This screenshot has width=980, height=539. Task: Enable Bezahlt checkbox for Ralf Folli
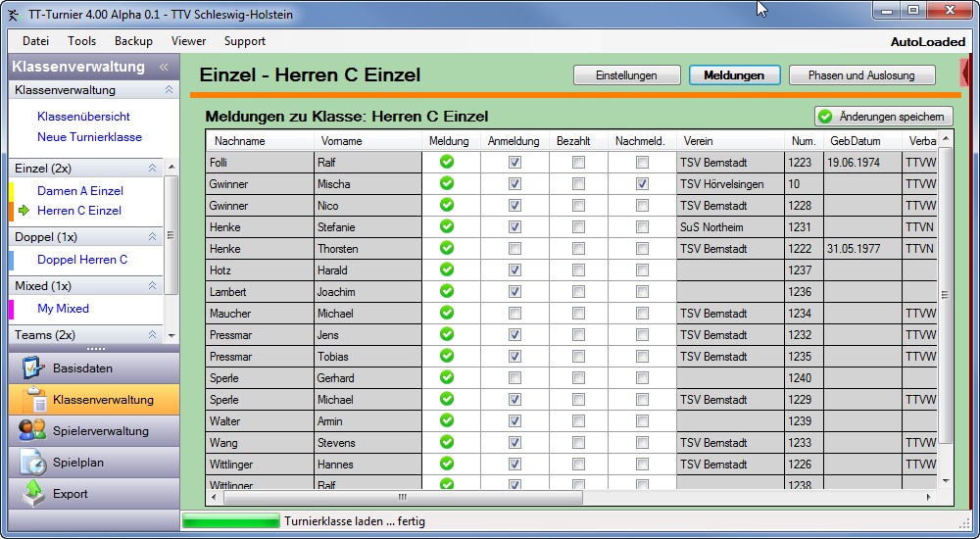point(578,163)
